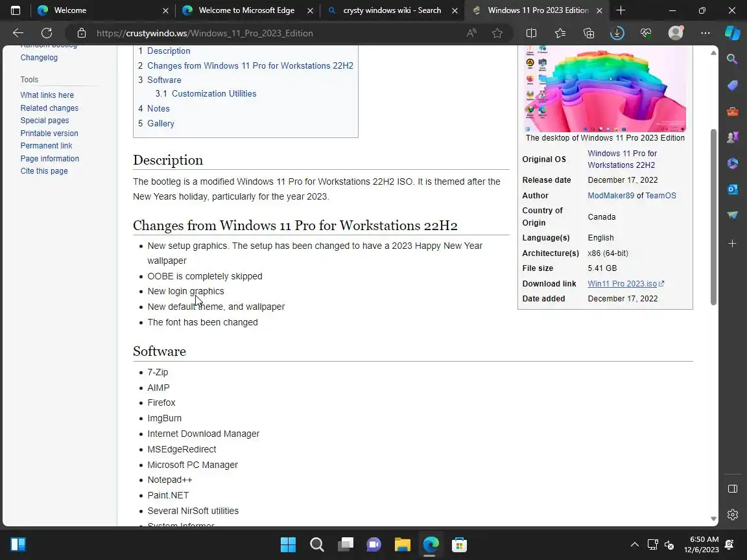Jump to Changes from Windows 11 Pro contents entry
The image size is (747, 560).
coord(250,65)
